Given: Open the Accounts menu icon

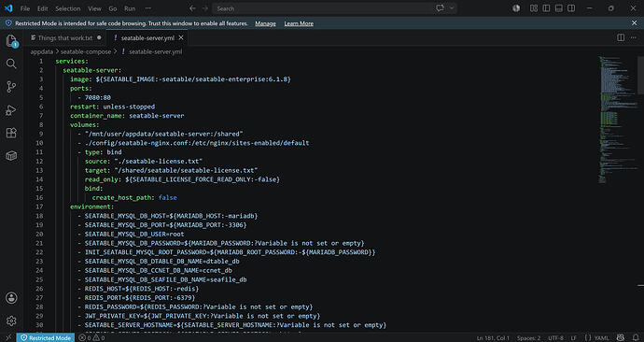Looking at the screenshot, I should [11, 298].
